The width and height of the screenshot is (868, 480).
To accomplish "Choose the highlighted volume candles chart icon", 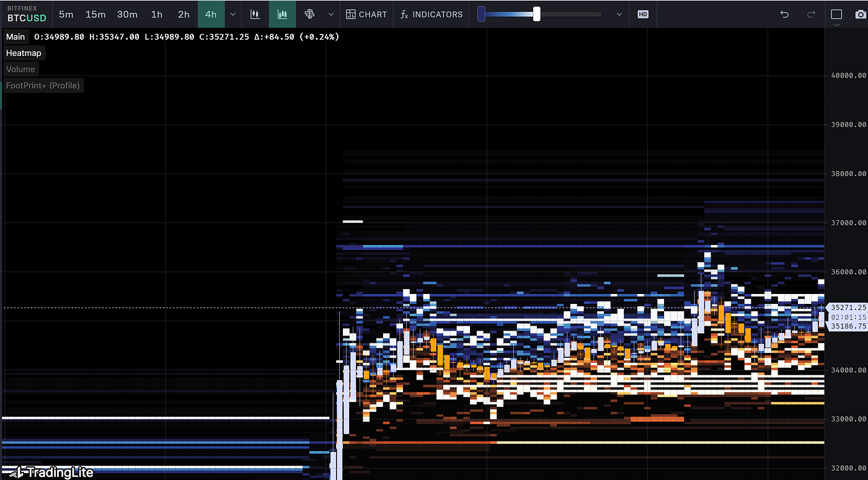I will click(x=282, y=14).
